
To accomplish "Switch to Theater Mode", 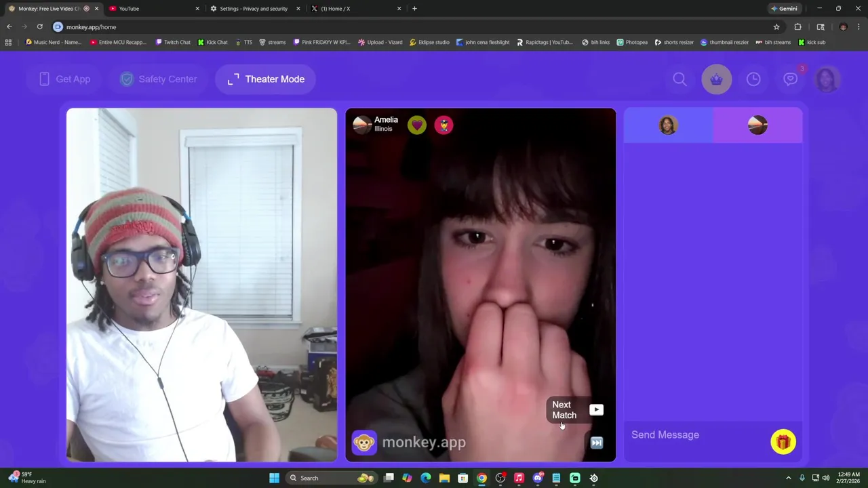I will pos(266,79).
